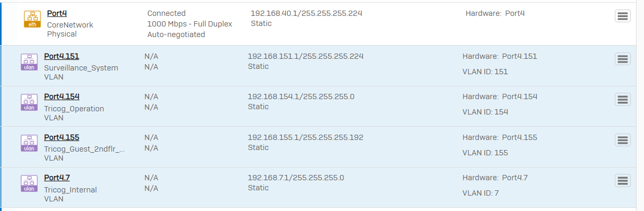Open the hamburger menu for Port4.155
This screenshot has height=211, width=644.
pyautogui.click(x=623, y=140)
